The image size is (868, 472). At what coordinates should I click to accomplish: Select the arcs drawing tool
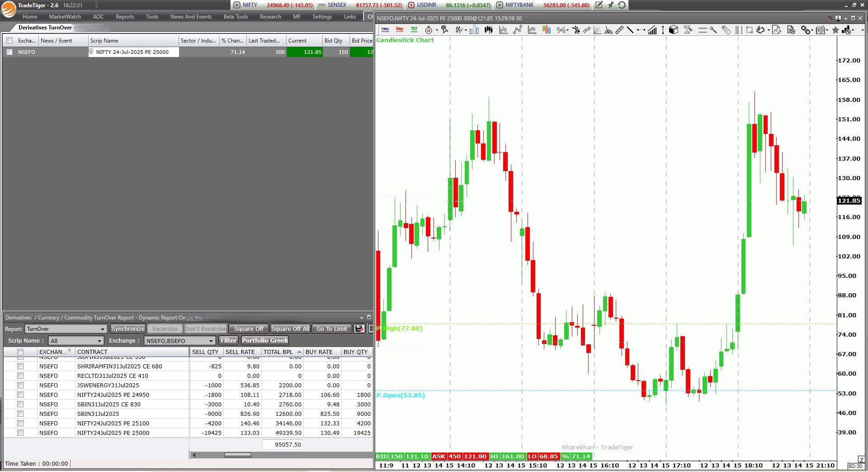point(609,30)
